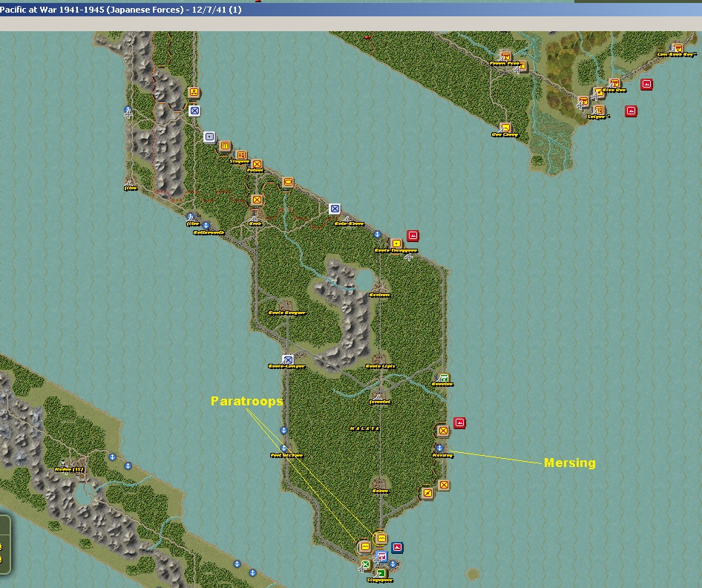The image size is (702, 588).
Task: Click the anchor port icon at Port Dickson
Action: click(x=284, y=448)
